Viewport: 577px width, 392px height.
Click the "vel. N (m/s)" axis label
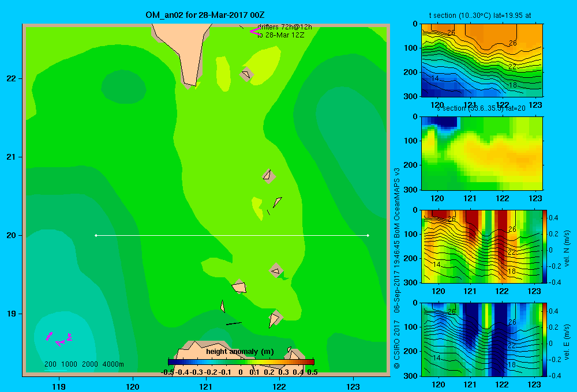click(567, 248)
